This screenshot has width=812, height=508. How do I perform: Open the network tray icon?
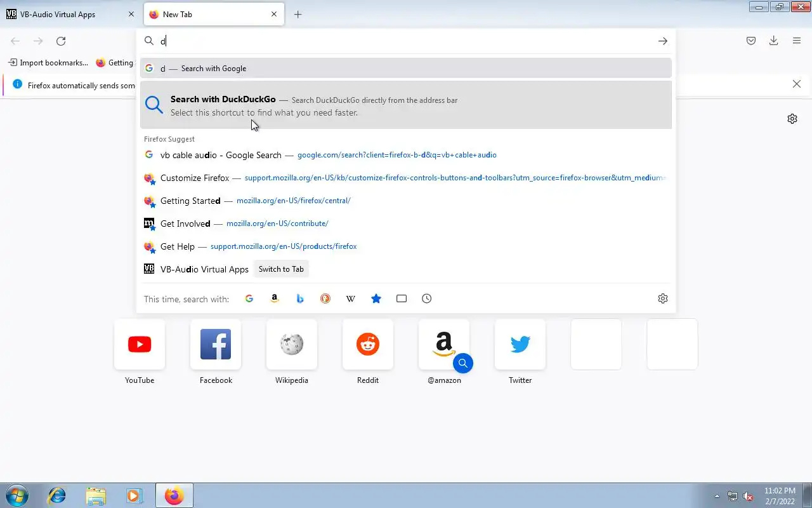733,496
